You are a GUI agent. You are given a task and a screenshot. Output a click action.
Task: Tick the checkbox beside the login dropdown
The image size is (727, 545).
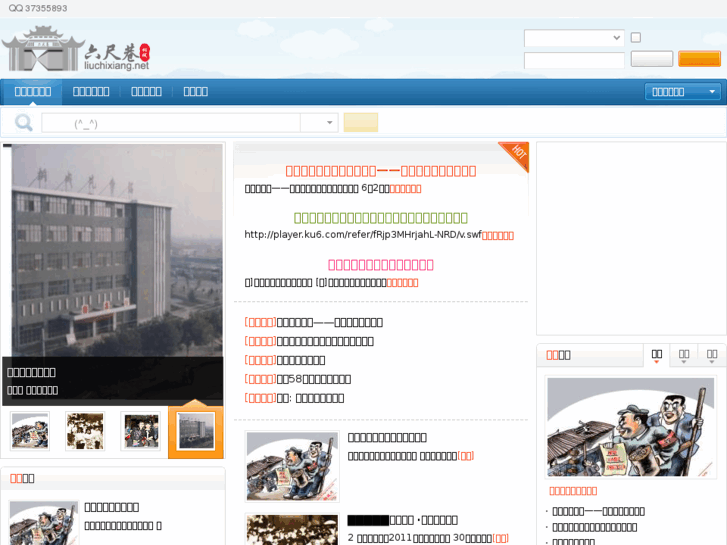click(636, 38)
